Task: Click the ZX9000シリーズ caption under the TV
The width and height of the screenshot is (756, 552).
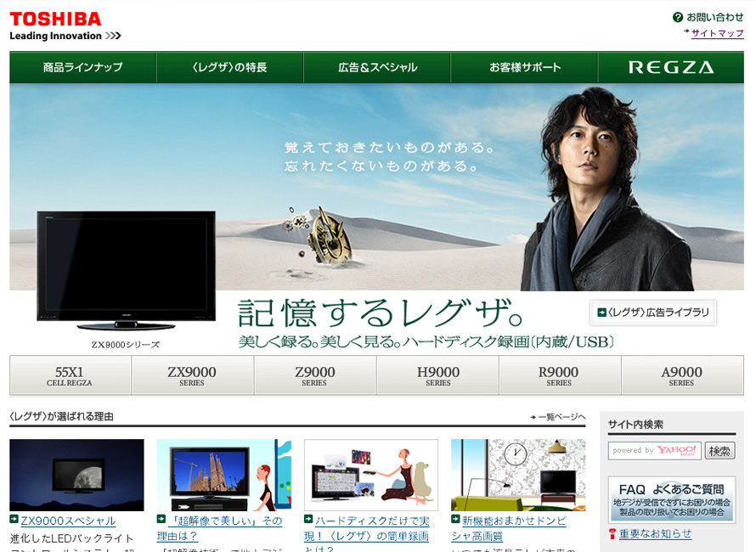Action: (126, 345)
